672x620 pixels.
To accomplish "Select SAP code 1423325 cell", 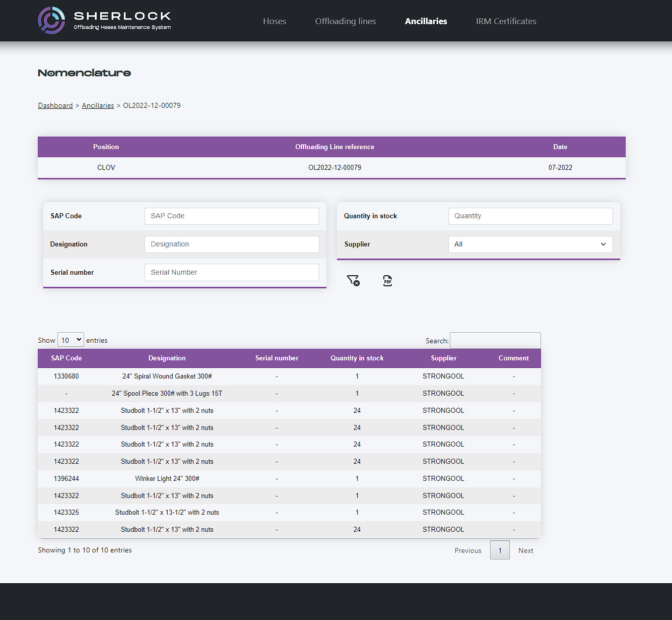I will pos(66,513).
